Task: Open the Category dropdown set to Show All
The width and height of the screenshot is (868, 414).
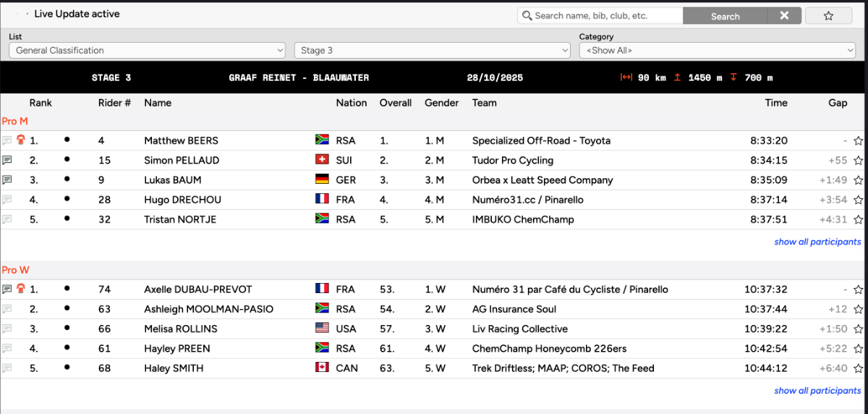Action: point(717,51)
